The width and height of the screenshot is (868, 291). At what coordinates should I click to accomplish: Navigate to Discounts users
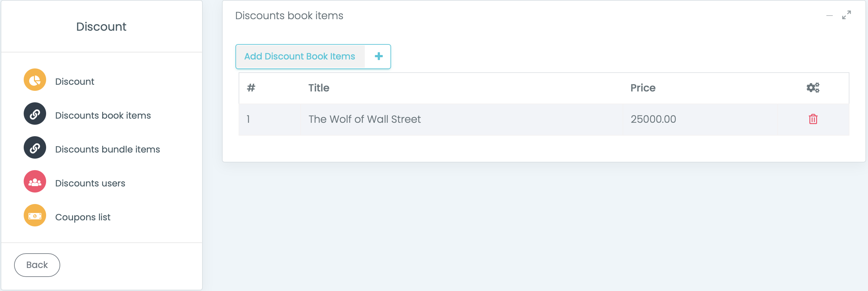click(x=90, y=184)
